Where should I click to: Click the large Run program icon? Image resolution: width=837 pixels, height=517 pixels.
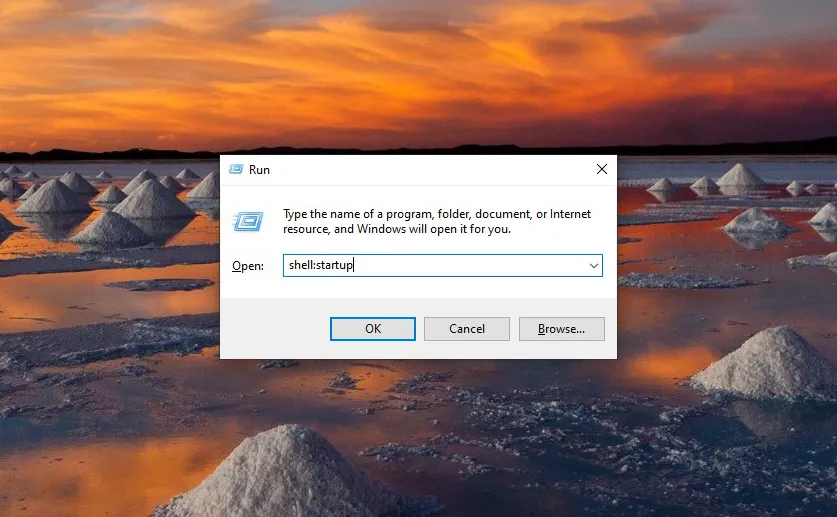tap(248, 221)
